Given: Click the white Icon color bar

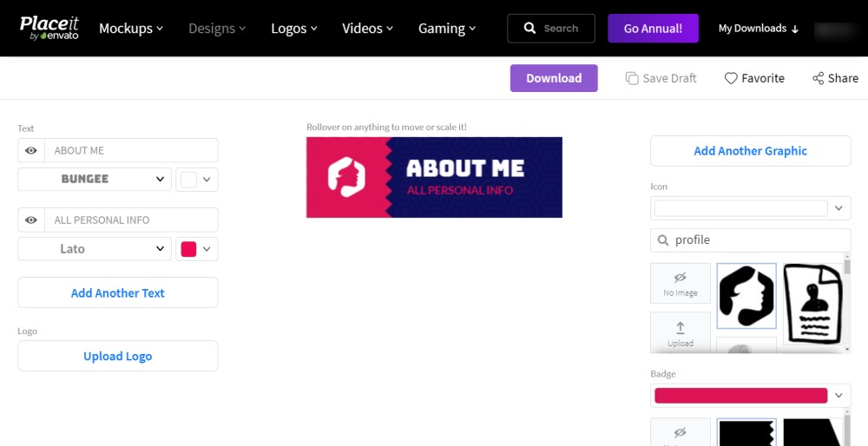Looking at the screenshot, I should click(740, 208).
